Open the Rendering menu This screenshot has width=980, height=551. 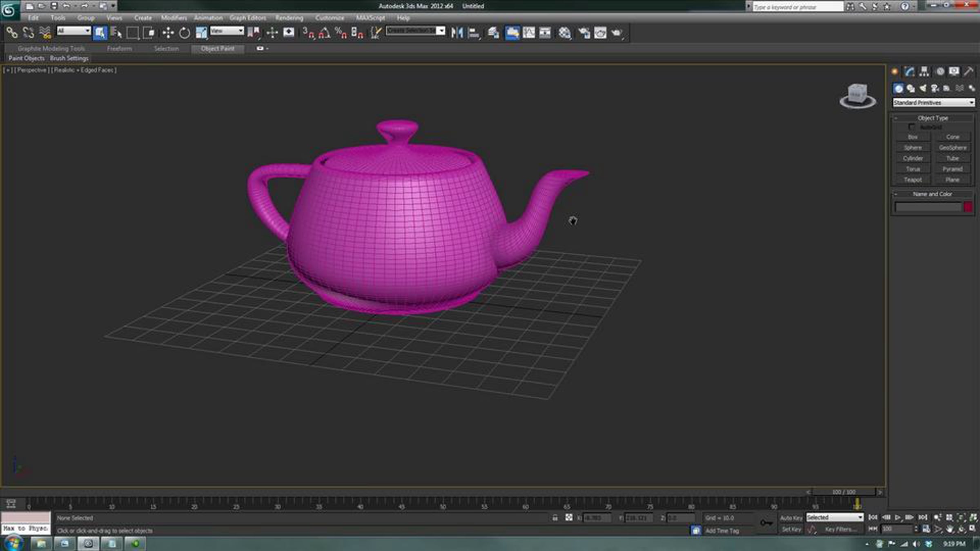tap(289, 18)
